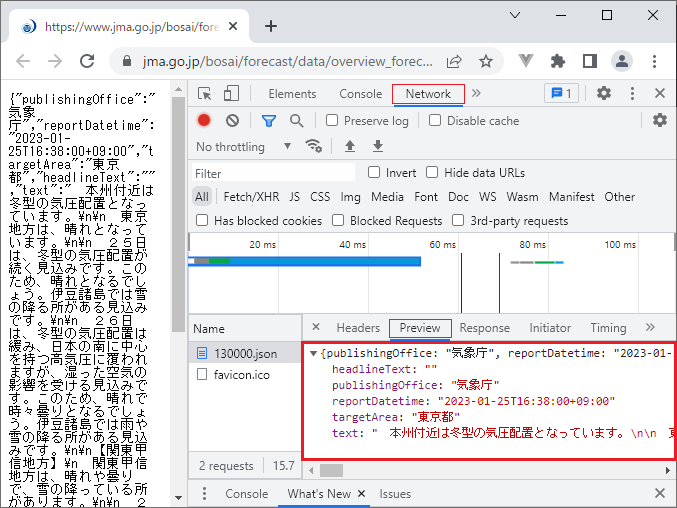Filter requests by Img type
Image resolution: width=677 pixels, height=508 pixels.
tap(350, 197)
